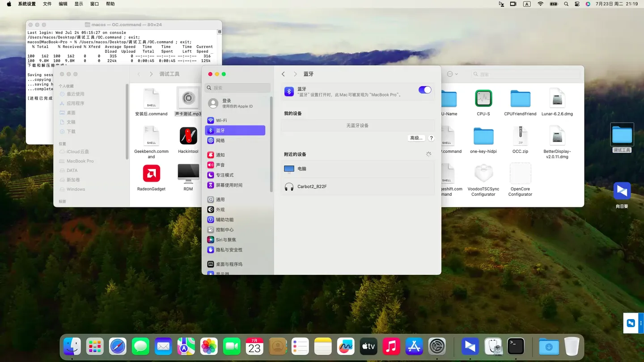Image resolution: width=644 pixels, height=362 pixels.
Task: Open the 显示 menu in the menu bar
Action: [80, 4]
